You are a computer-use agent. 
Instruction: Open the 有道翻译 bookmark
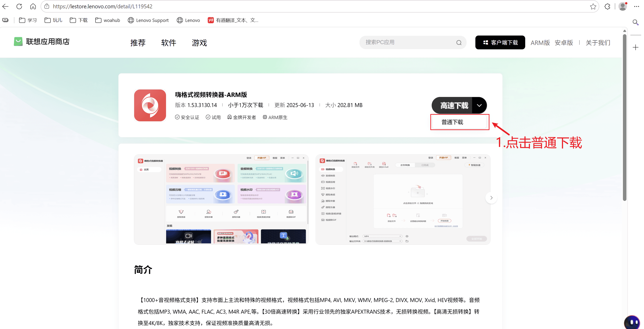[233, 20]
